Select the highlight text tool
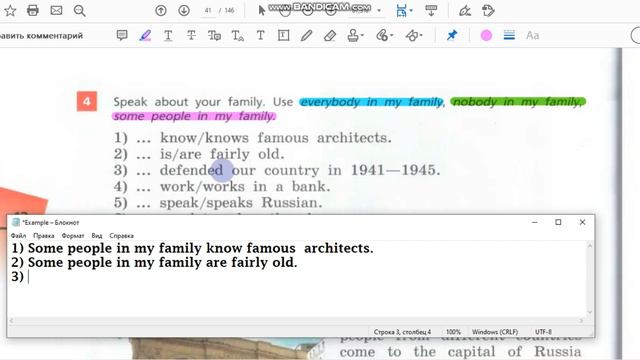 145,36
